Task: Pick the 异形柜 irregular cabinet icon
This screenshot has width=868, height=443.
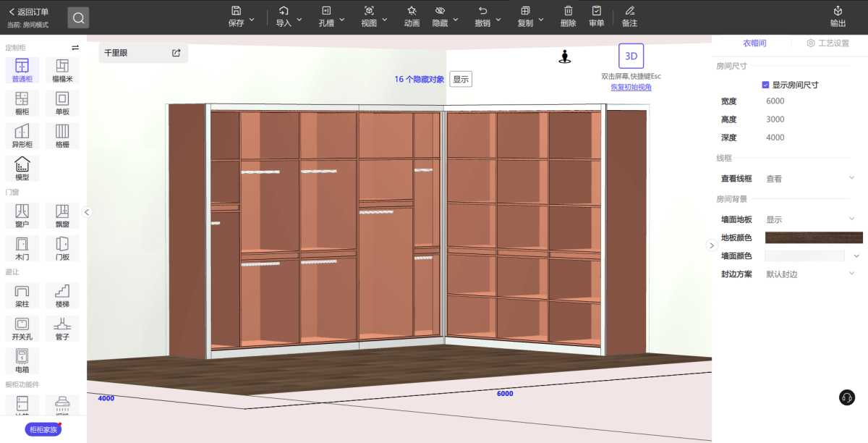Action: pos(22,135)
